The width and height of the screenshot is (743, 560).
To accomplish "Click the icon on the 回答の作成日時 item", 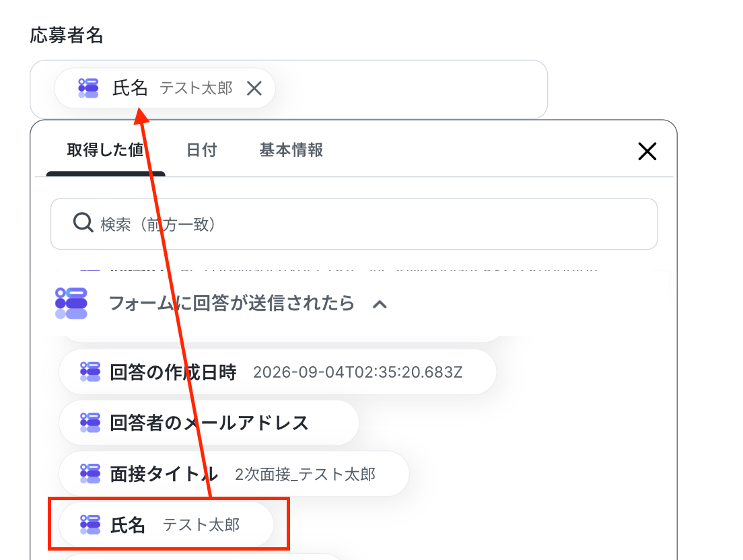I will pos(90,372).
